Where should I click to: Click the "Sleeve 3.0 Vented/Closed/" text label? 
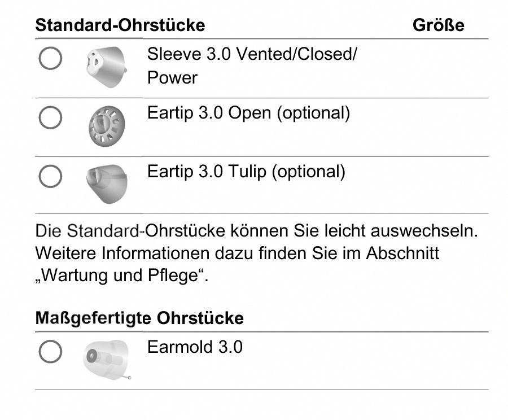point(252,55)
